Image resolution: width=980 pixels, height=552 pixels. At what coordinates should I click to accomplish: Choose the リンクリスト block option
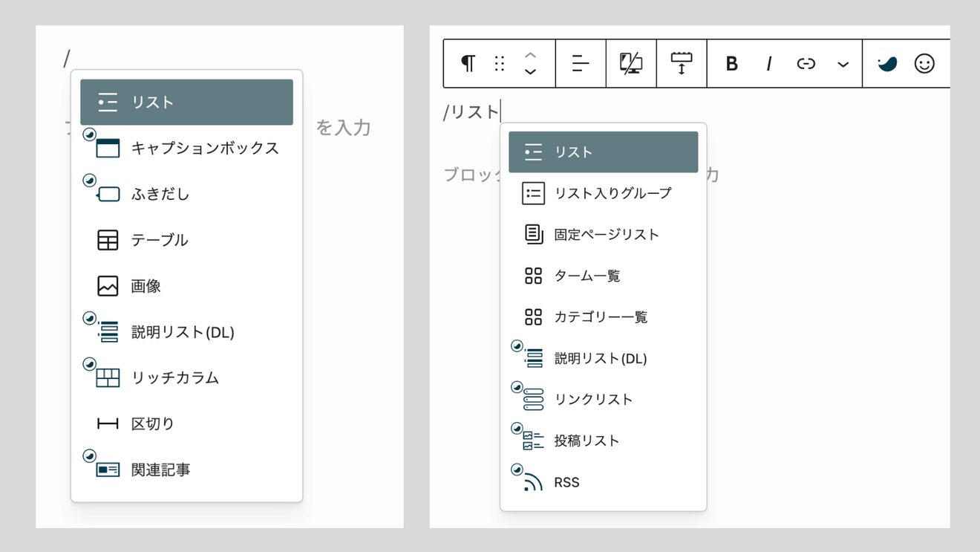point(604,400)
